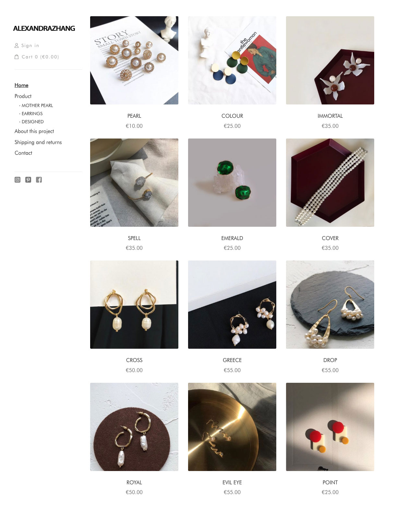Open the PEARL earrings product image
Viewport: 394px width, 532px height.
pos(134,60)
